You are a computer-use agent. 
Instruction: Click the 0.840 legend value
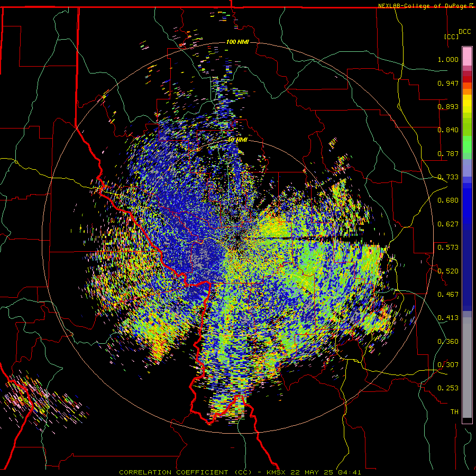448,130
